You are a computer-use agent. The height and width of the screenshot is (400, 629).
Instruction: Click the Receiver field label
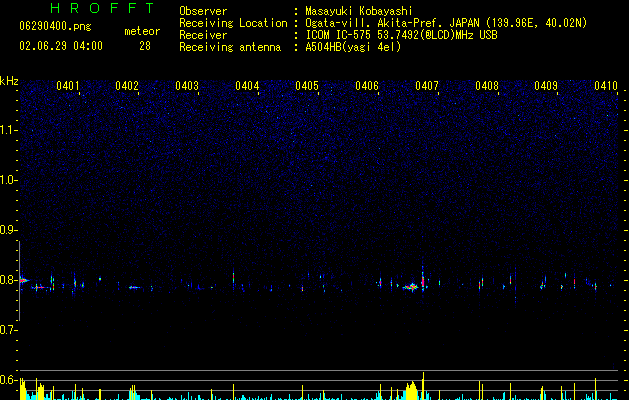tap(203, 35)
